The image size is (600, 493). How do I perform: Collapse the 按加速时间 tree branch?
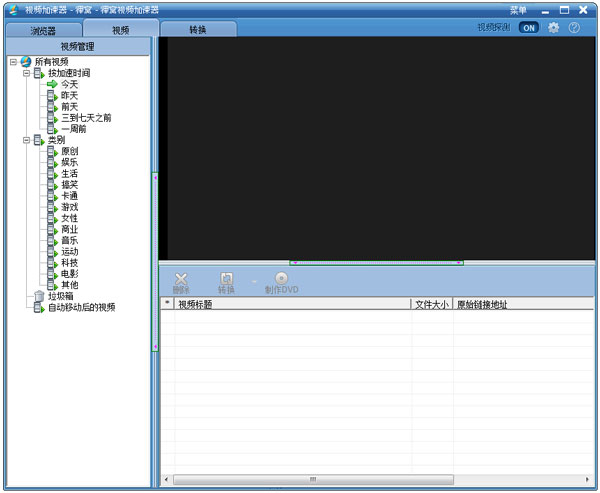click(x=26, y=73)
